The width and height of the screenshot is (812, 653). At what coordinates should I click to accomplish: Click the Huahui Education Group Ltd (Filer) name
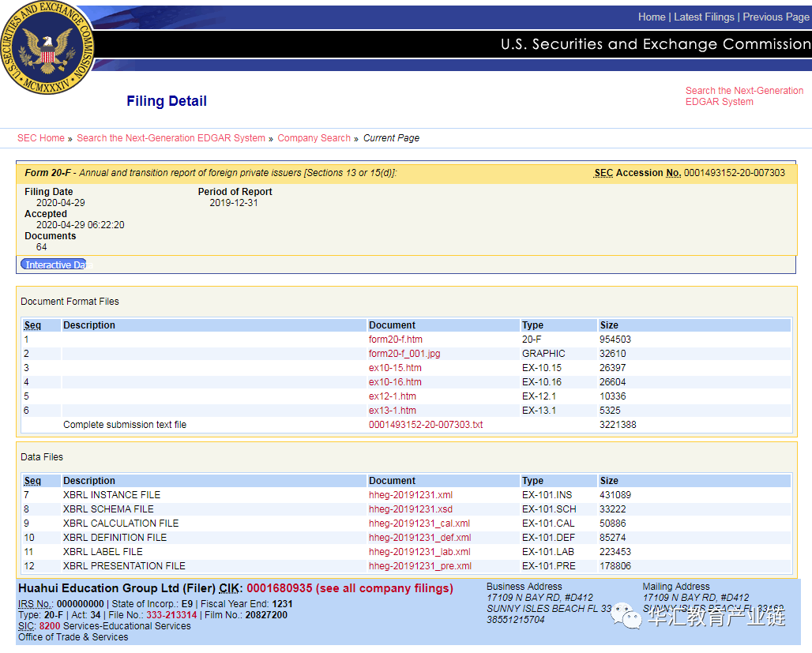click(117, 588)
